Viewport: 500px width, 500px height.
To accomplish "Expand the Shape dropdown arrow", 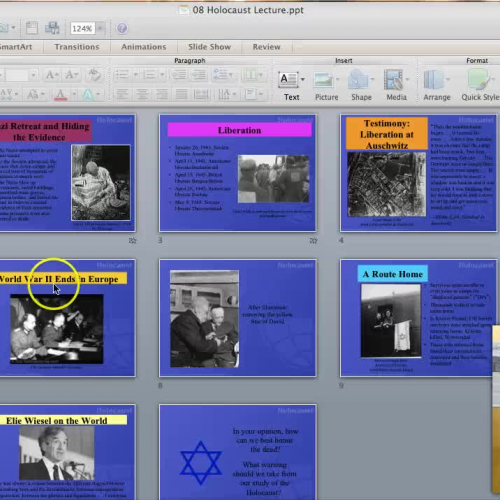I will click(x=372, y=79).
